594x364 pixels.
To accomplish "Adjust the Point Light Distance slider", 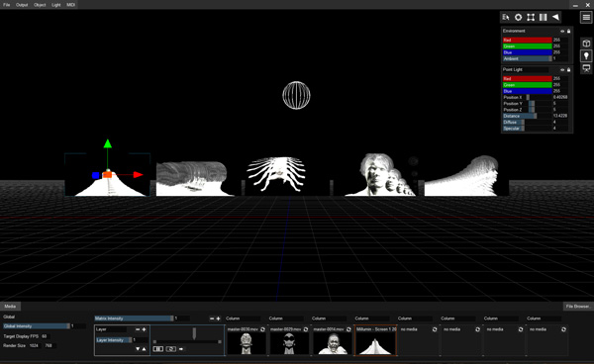I will pos(528,116).
